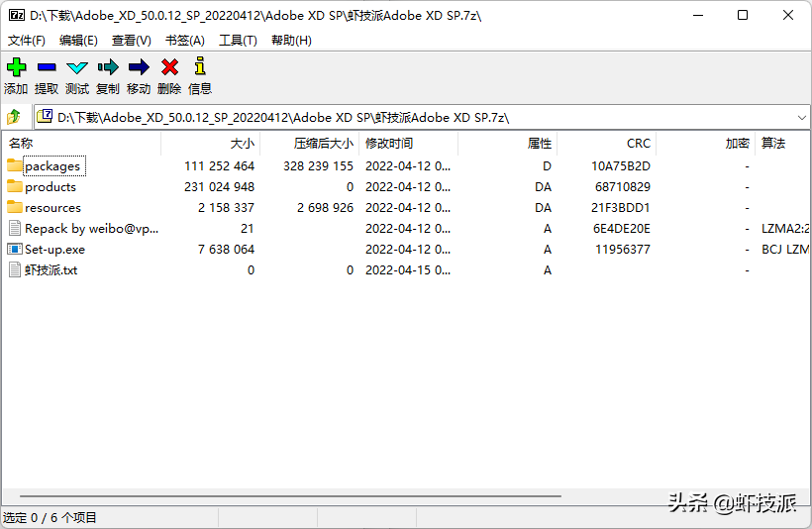The width and height of the screenshot is (812, 529).
Task: Select the products folder name
Action: click(51, 187)
